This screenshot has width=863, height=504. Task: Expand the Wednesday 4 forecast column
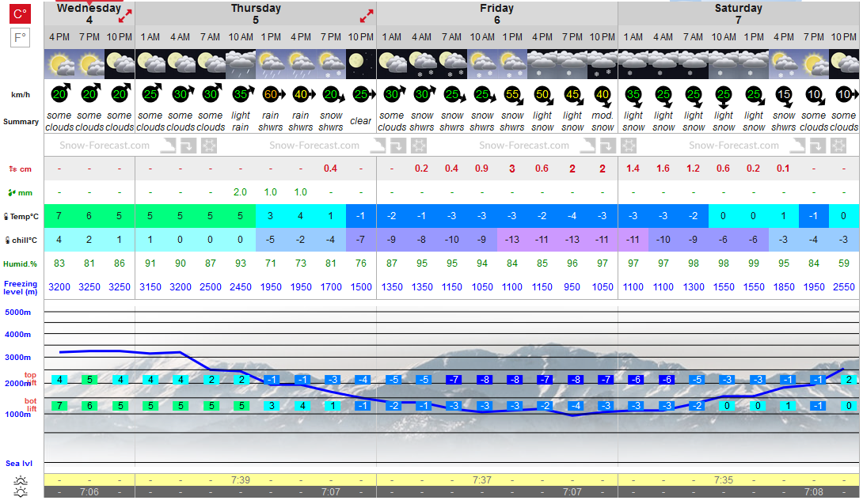(x=125, y=17)
